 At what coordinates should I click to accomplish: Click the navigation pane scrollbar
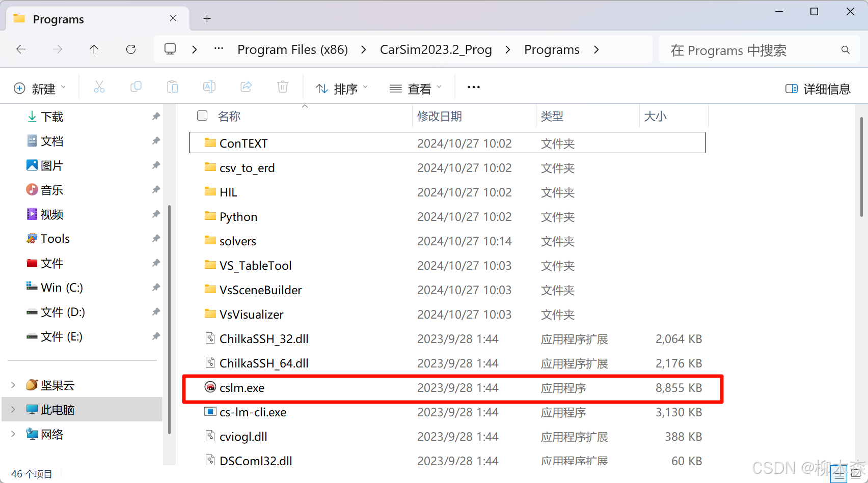[169, 320]
